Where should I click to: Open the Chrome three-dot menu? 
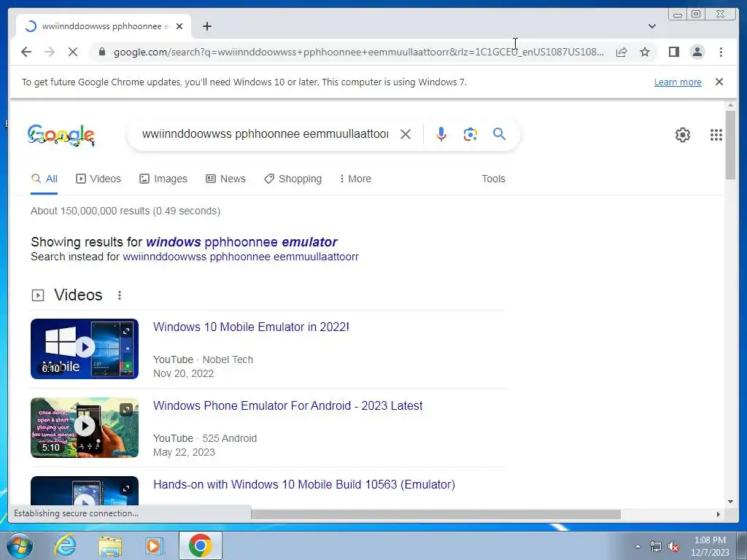[x=721, y=52]
